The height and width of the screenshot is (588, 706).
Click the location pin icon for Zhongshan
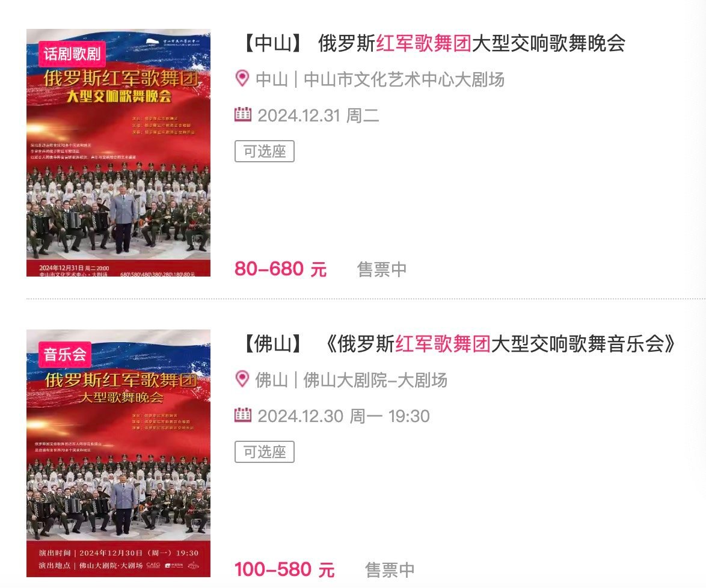tap(242, 79)
